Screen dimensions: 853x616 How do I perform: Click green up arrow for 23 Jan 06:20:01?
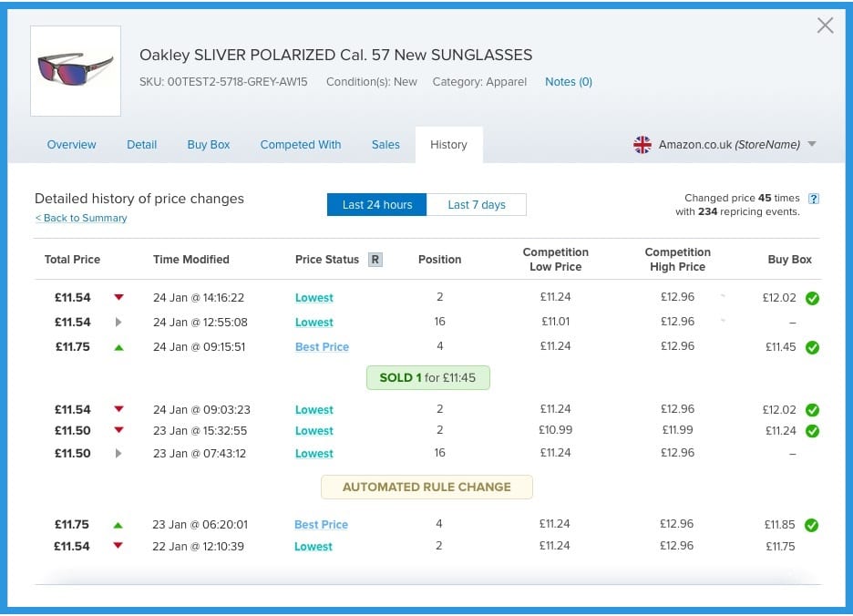(x=118, y=525)
